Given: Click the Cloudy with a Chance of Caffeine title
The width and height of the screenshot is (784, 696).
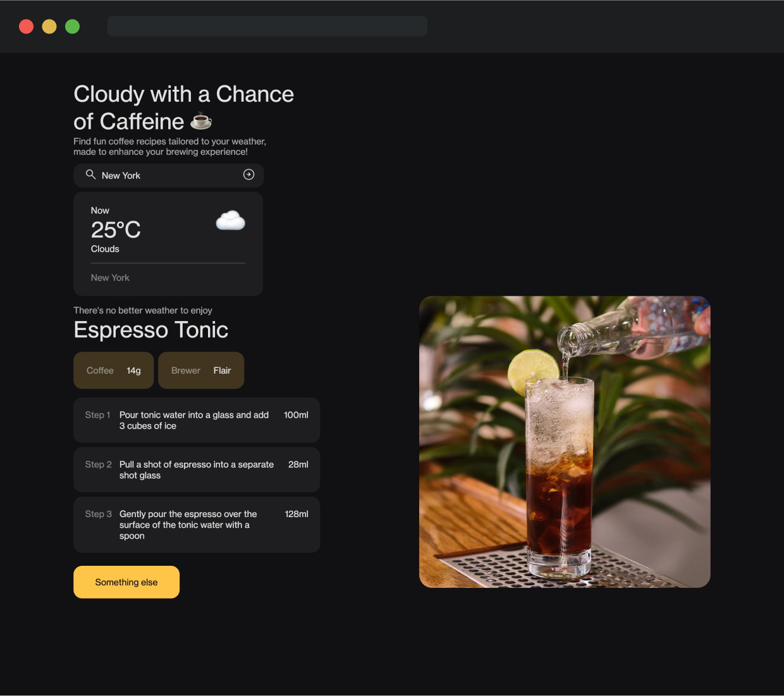Looking at the screenshot, I should point(183,107).
